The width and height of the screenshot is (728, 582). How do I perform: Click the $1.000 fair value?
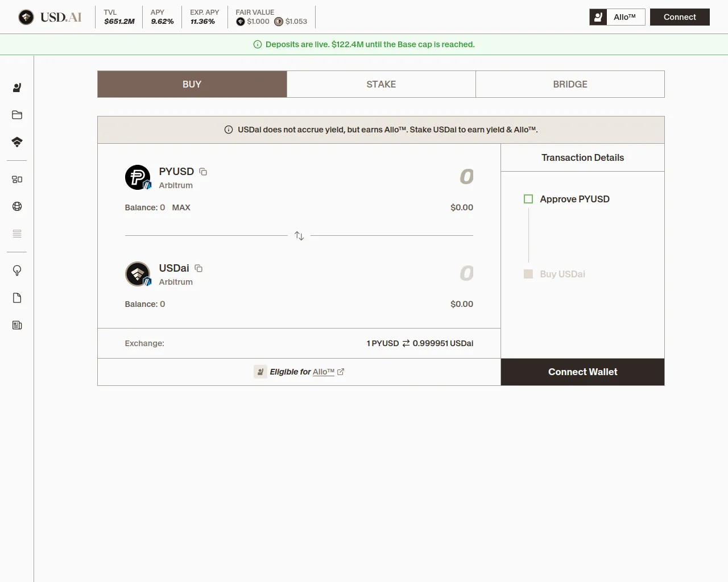(x=258, y=22)
